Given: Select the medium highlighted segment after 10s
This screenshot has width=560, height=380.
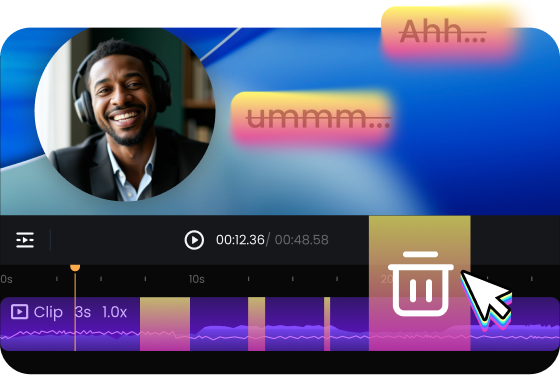Looking at the screenshot, I should (256, 324).
